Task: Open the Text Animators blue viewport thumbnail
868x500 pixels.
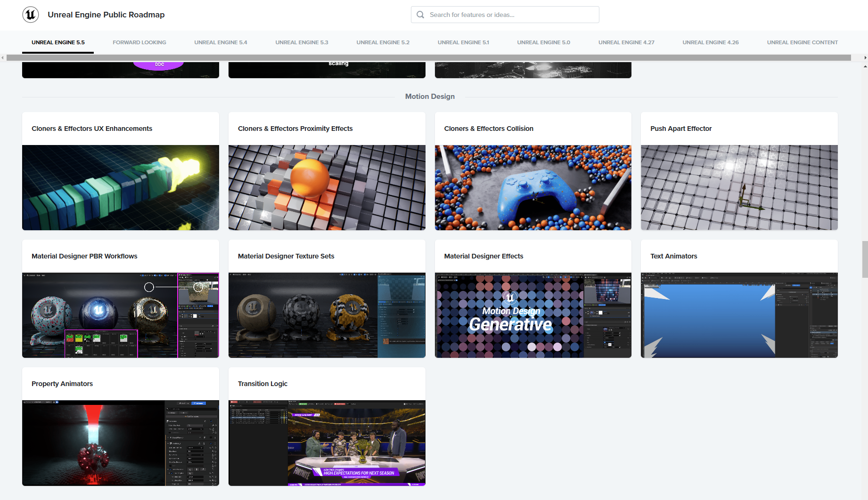Action: (739, 315)
